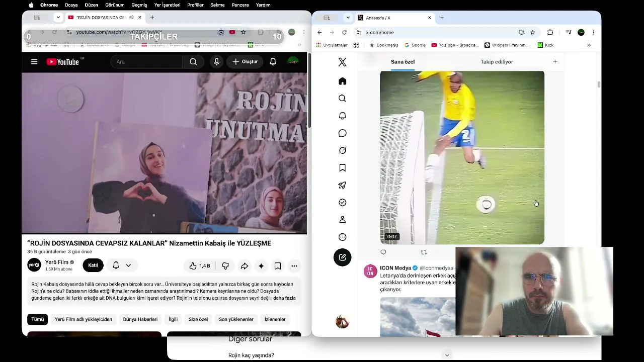Viewport: 644px width, 362px height.
Task: Click the rocket icon in the X sidebar
Action: pyautogui.click(x=342, y=185)
